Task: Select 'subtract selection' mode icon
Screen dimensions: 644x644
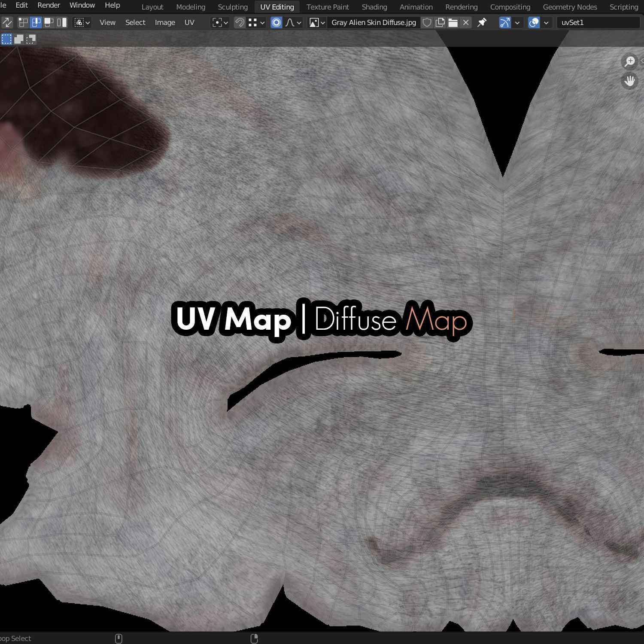Action: [31, 39]
